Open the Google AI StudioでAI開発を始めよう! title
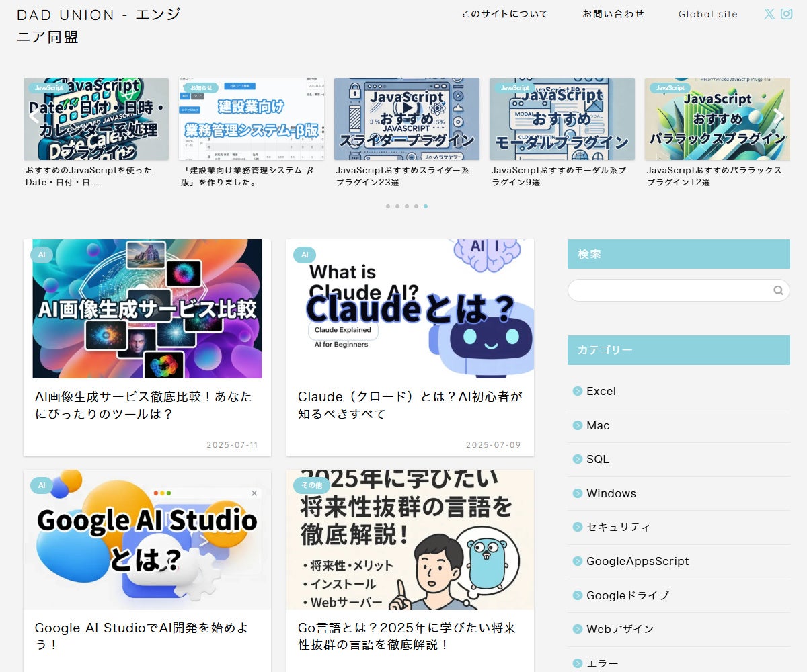Image resolution: width=807 pixels, height=672 pixels. [x=141, y=636]
